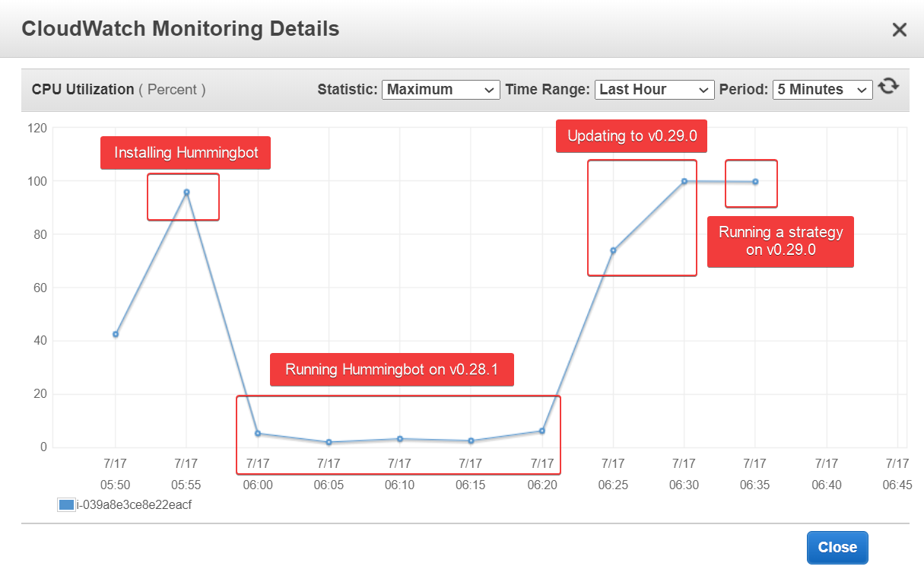Refresh the CPU Utilization chart
This screenshot has width=924, height=582.
coord(888,87)
